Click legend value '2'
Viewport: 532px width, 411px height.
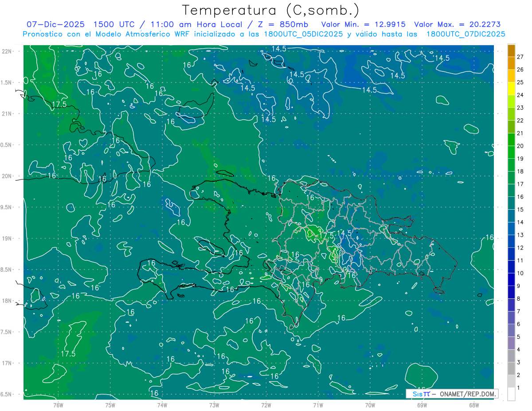tap(519, 375)
